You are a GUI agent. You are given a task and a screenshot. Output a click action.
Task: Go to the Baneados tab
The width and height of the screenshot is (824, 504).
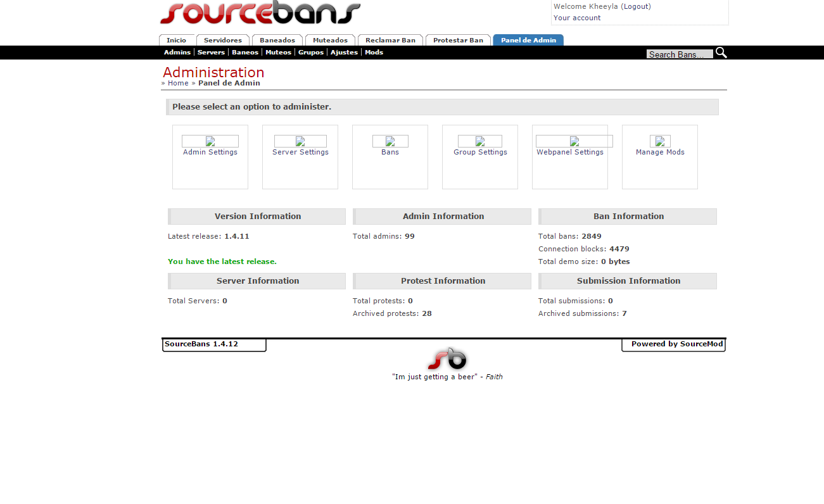(277, 40)
